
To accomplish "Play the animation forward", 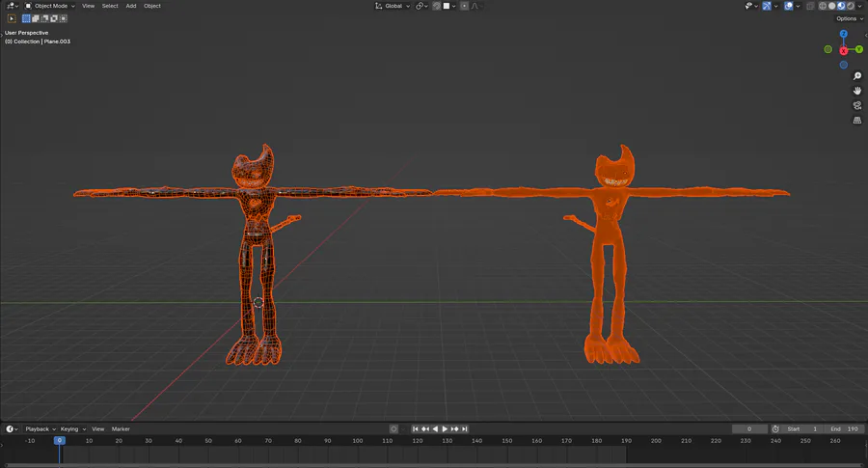I will pyautogui.click(x=445, y=428).
